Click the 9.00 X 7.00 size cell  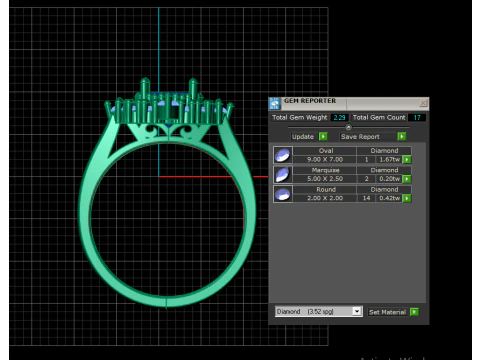325,160
